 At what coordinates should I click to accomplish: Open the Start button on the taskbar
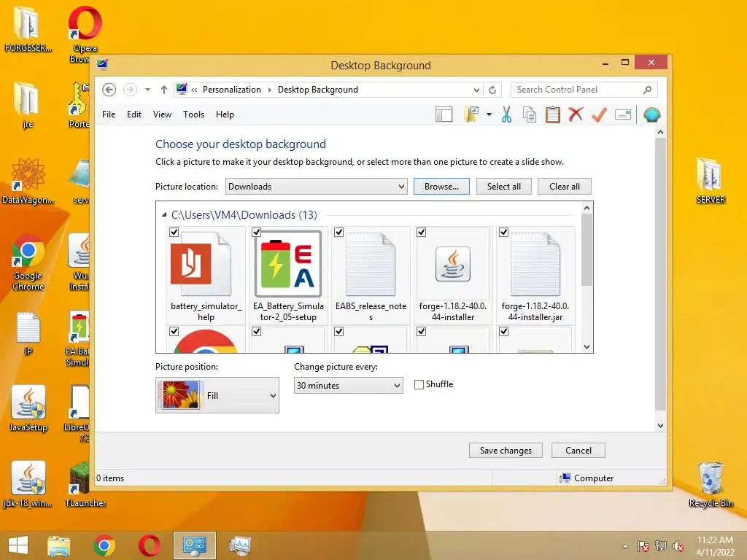click(18, 545)
